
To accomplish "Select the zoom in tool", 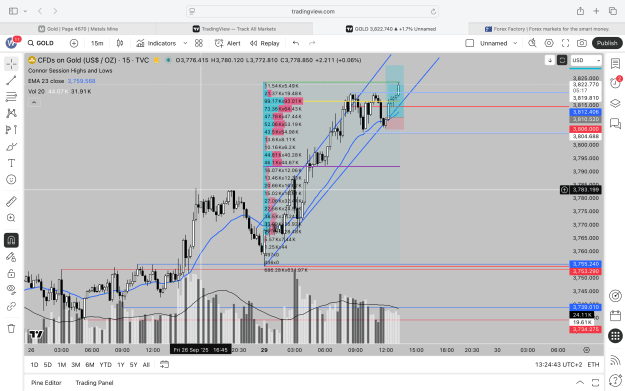I will [11, 218].
